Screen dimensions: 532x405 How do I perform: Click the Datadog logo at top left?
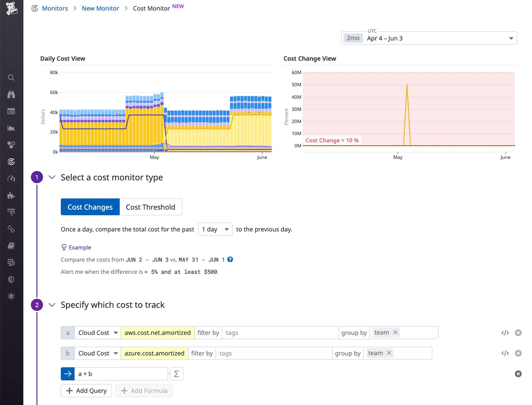[12, 8]
